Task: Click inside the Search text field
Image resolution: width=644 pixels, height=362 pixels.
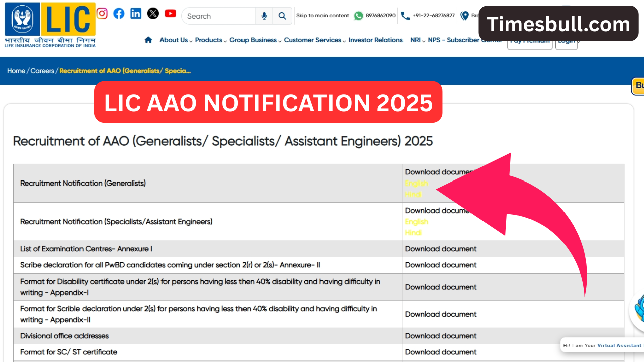Action: coord(219,16)
